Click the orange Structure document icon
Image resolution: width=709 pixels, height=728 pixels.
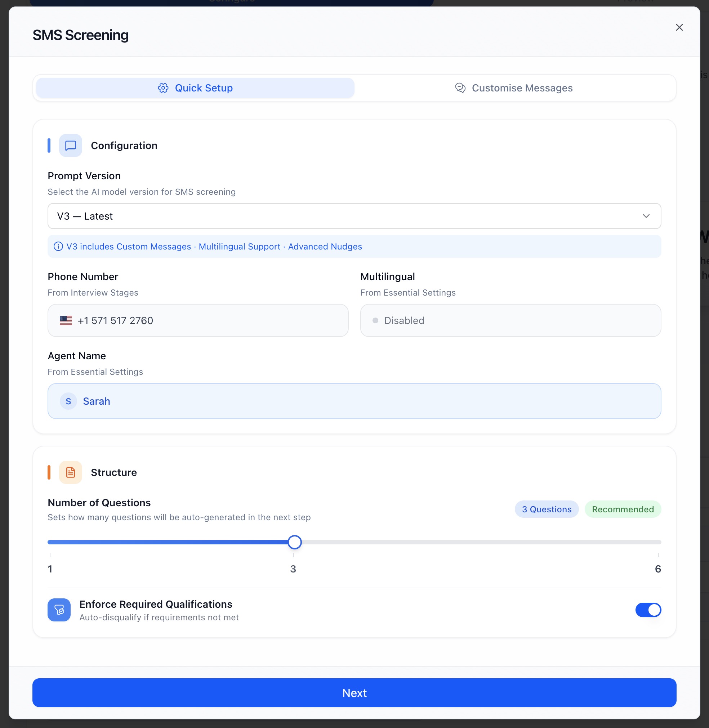(x=70, y=472)
